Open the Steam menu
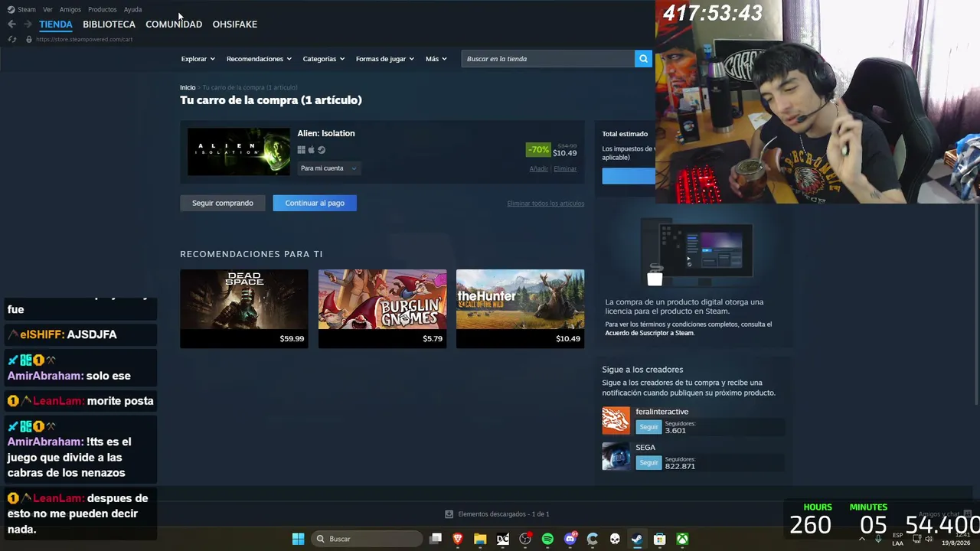Image resolution: width=980 pixels, height=551 pixels. pos(27,9)
